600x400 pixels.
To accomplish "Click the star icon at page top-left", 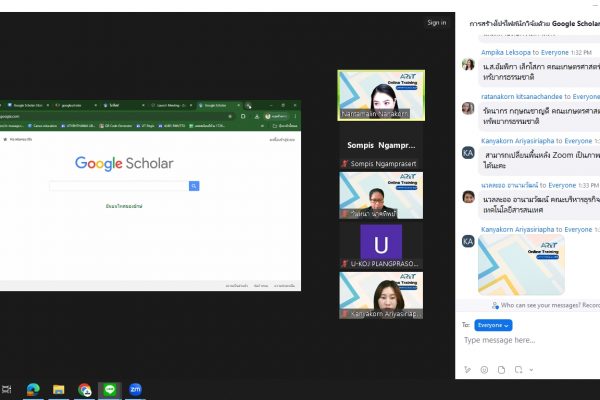I will coord(5,139).
